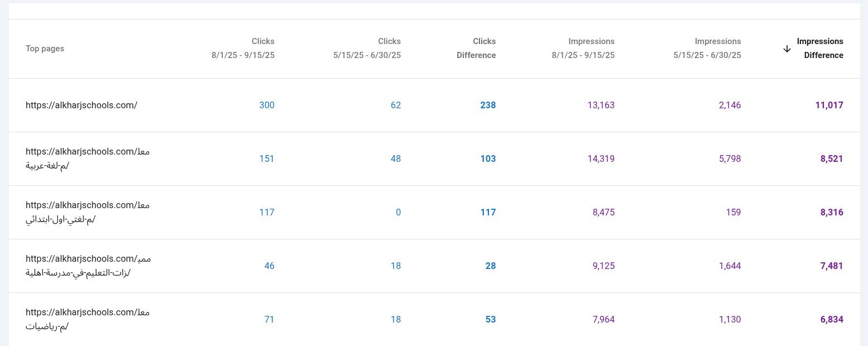This screenshot has height=346, width=868.
Task: Open the معلم-رياضيات page row
Action: (x=88, y=319)
